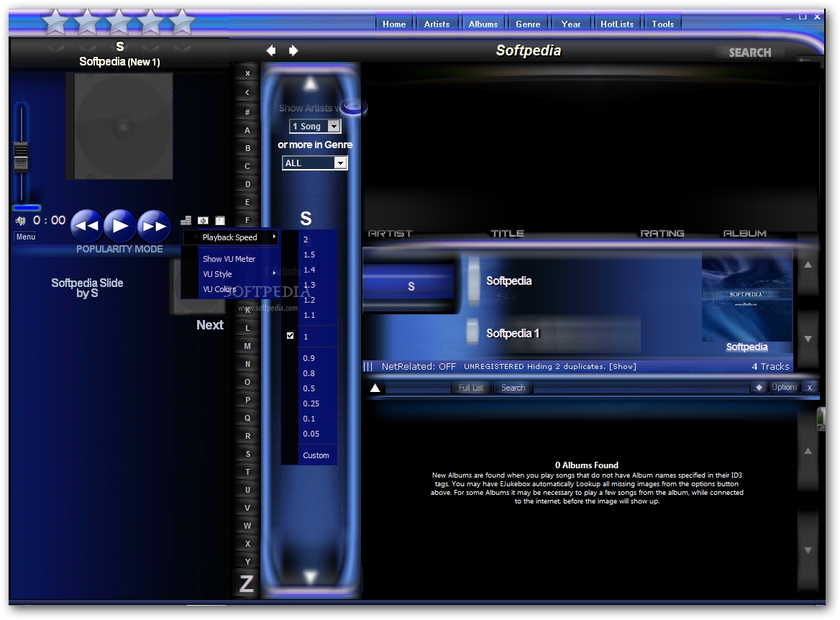
Task: Click diamond icon next to Options
Action: click(x=759, y=388)
